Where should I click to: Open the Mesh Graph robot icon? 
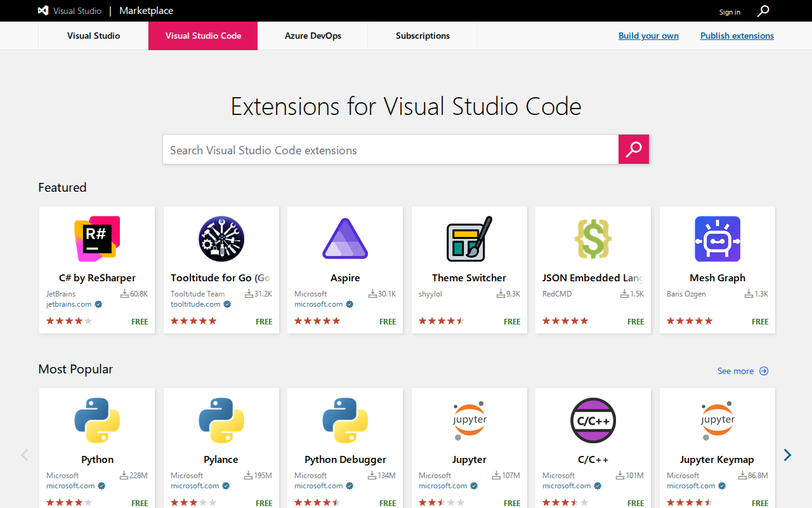pyautogui.click(x=717, y=239)
